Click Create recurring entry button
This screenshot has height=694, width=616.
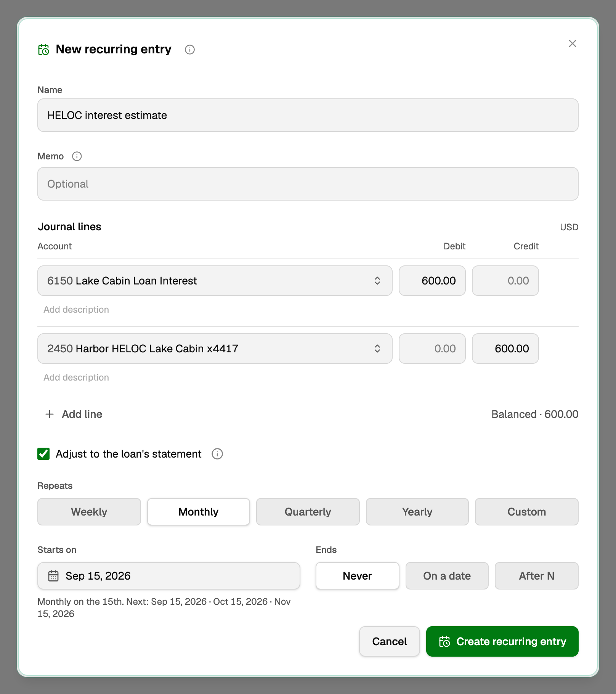[502, 641]
